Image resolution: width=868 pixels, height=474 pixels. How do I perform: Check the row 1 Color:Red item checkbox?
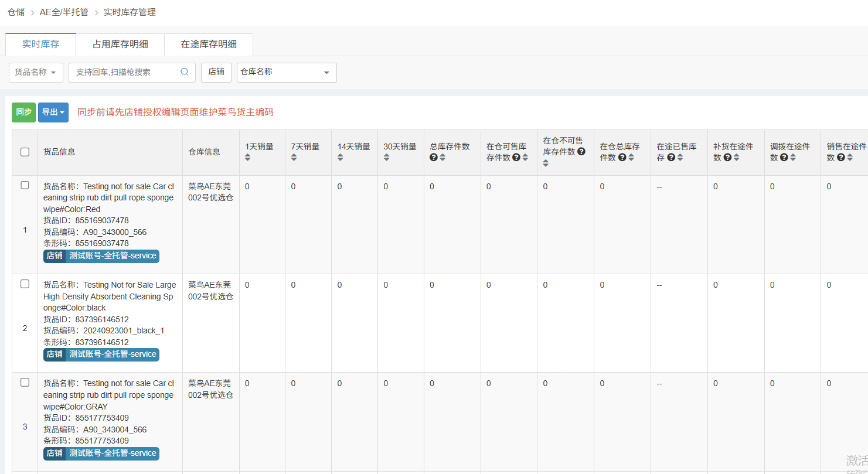(x=25, y=185)
